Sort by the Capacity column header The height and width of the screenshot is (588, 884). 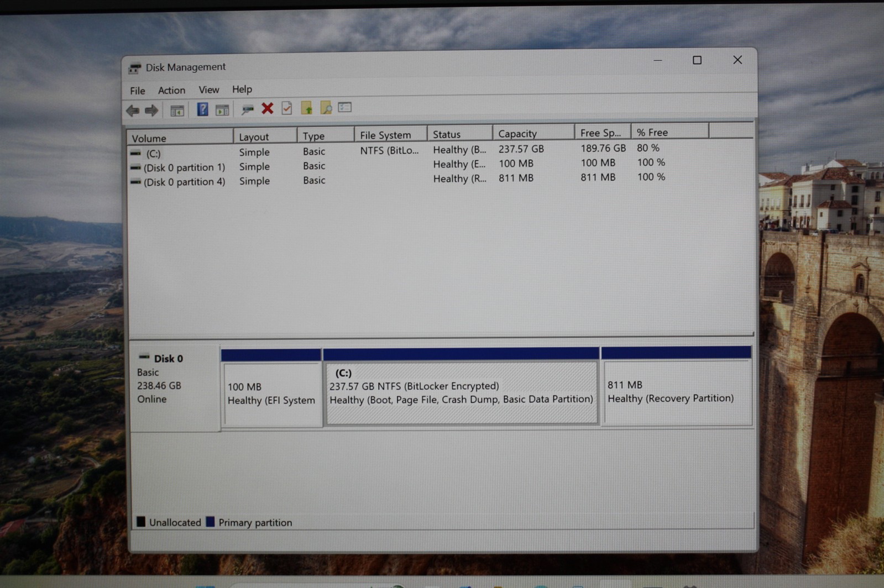tap(533, 133)
